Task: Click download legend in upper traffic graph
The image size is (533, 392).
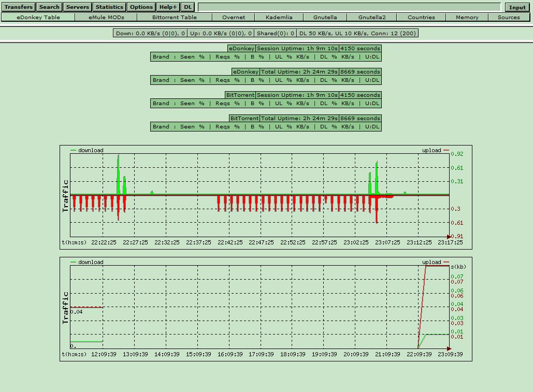Action: point(87,150)
